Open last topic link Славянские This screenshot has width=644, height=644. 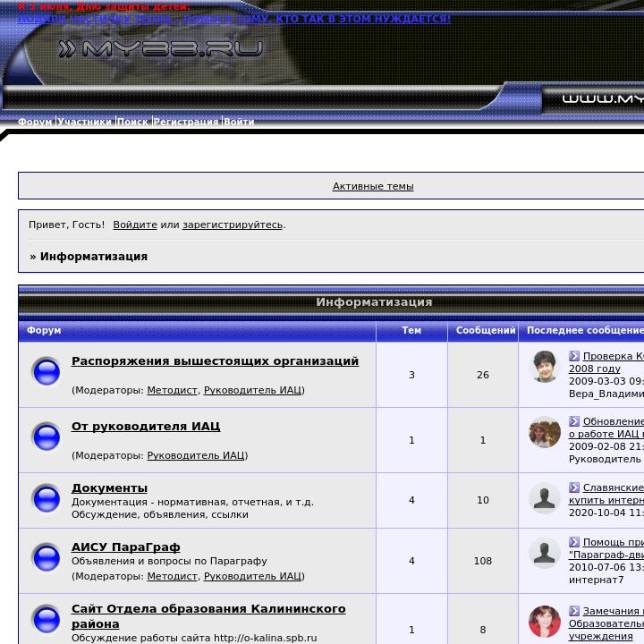click(607, 494)
